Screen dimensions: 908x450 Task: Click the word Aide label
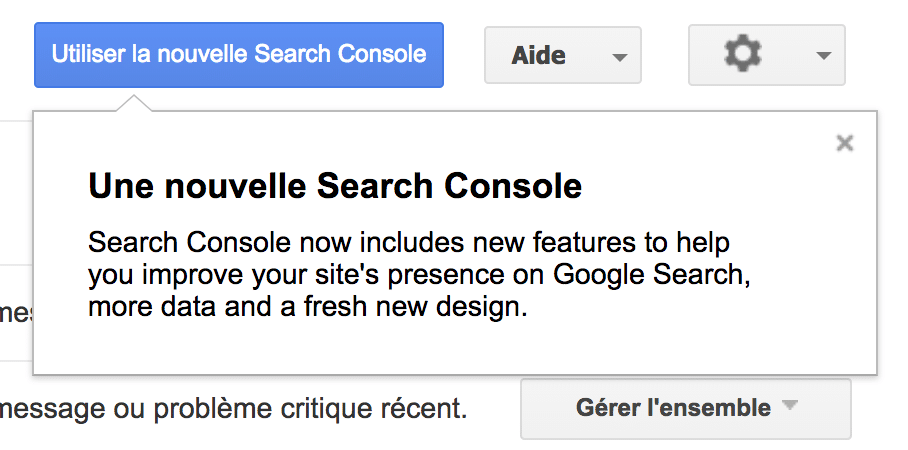pyautogui.click(x=538, y=56)
